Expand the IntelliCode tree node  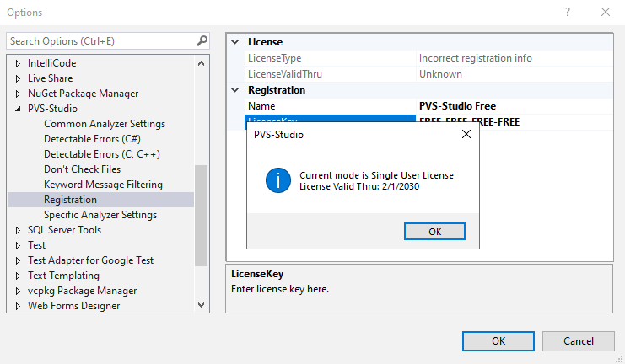[19, 63]
